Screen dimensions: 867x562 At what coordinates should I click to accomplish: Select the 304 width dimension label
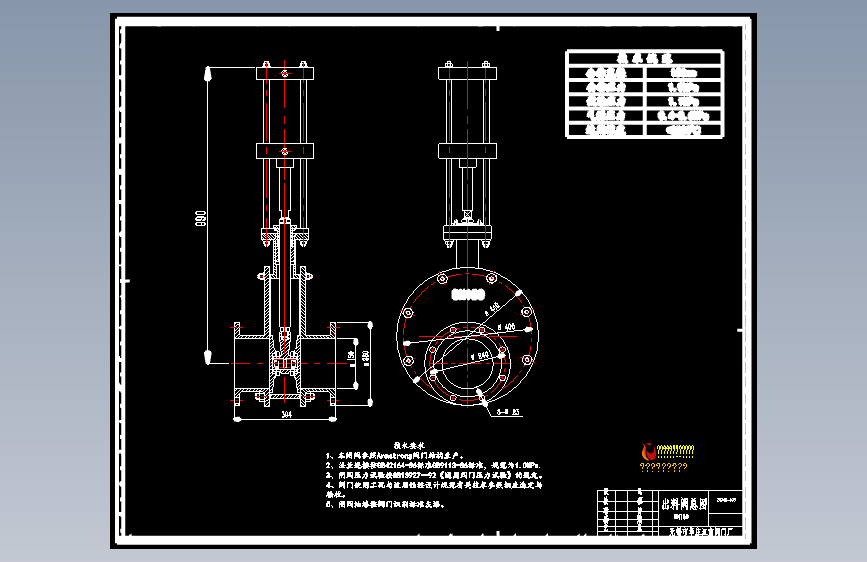pos(286,414)
